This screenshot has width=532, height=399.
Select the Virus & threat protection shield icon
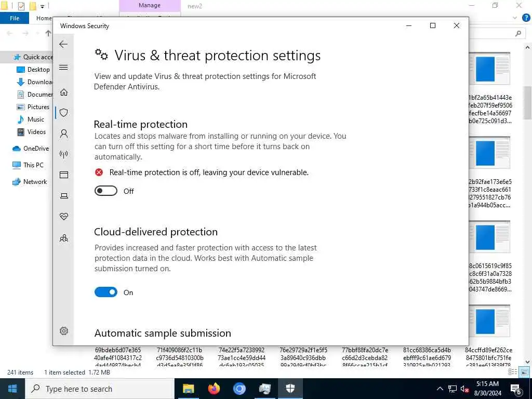tap(63, 113)
